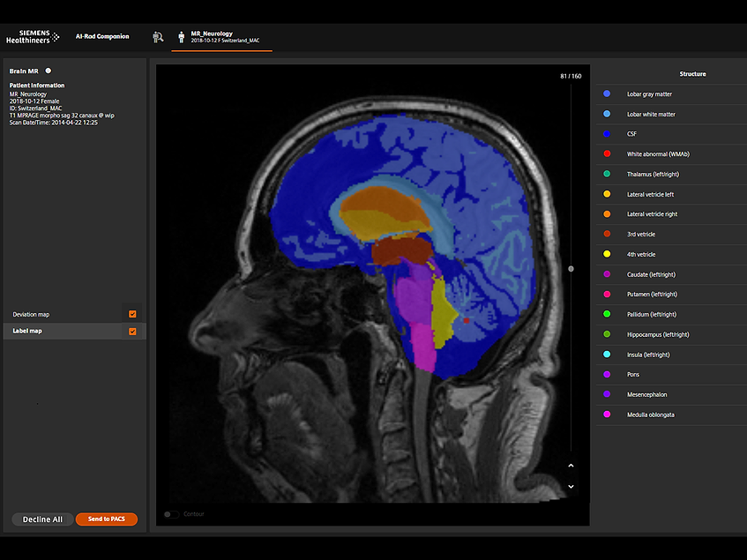Click the up arrow to change slice
Image resolution: width=747 pixels, height=560 pixels.
pos(571,465)
